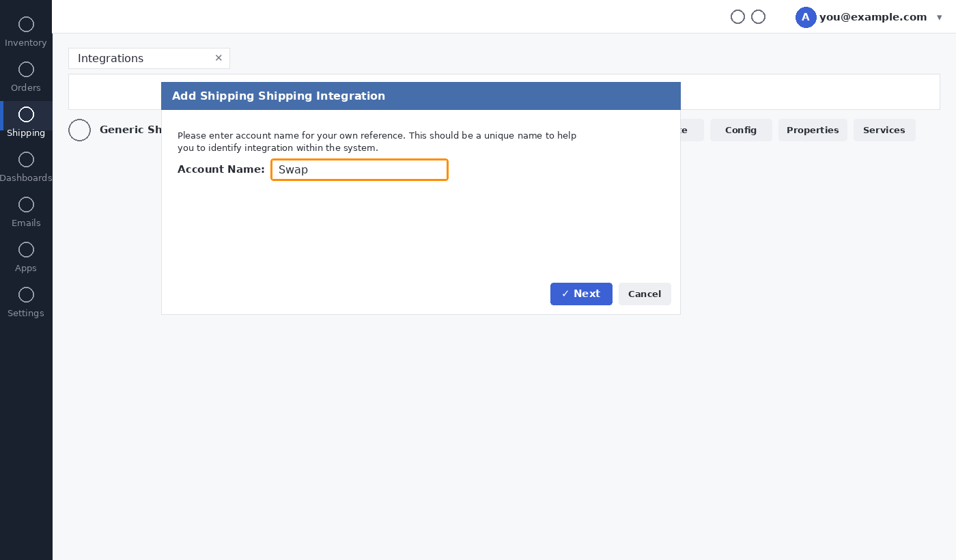Cancel the Add Shipping Integration dialog
Image resolution: width=956 pixels, height=560 pixels.
click(x=645, y=294)
